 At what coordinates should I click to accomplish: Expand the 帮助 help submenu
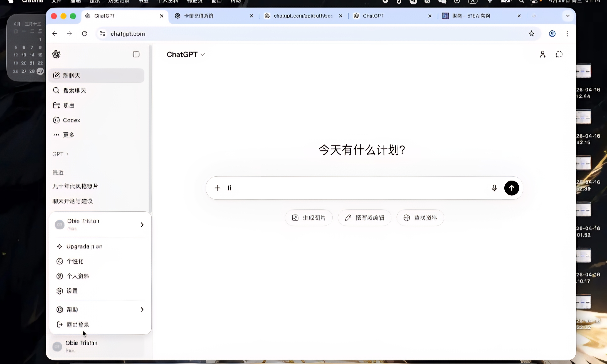pos(100,309)
